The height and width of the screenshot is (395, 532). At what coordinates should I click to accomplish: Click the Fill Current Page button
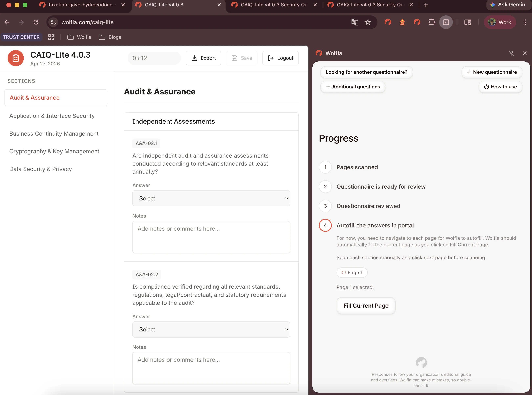366,306
